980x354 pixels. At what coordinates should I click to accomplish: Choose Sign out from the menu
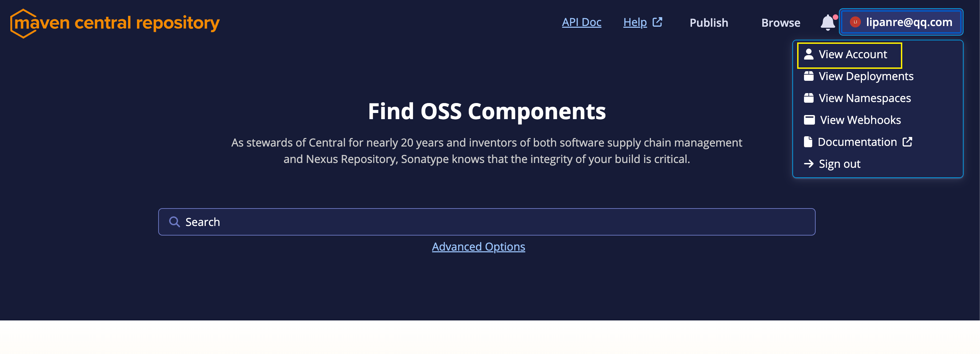pos(839,164)
